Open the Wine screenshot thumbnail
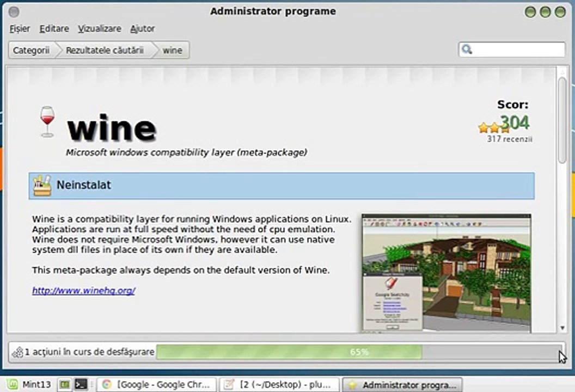This screenshot has width=575, height=392. (x=446, y=273)
